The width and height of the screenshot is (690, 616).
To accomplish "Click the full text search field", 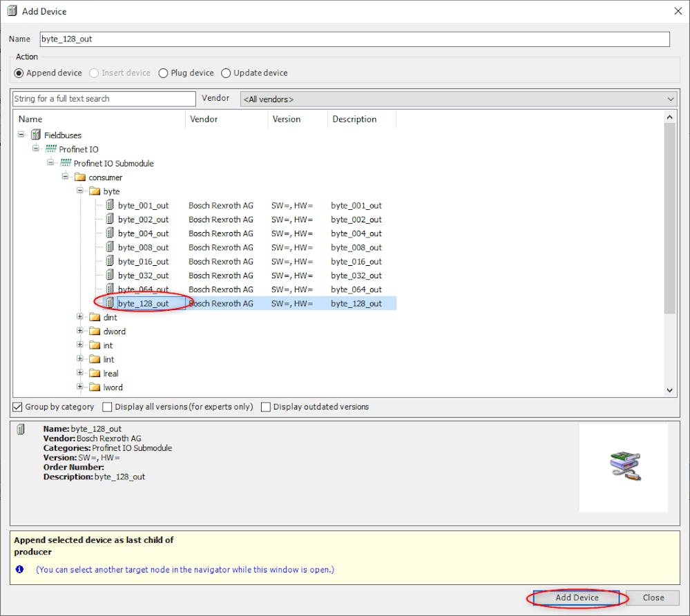I will (x=104, y=99).
